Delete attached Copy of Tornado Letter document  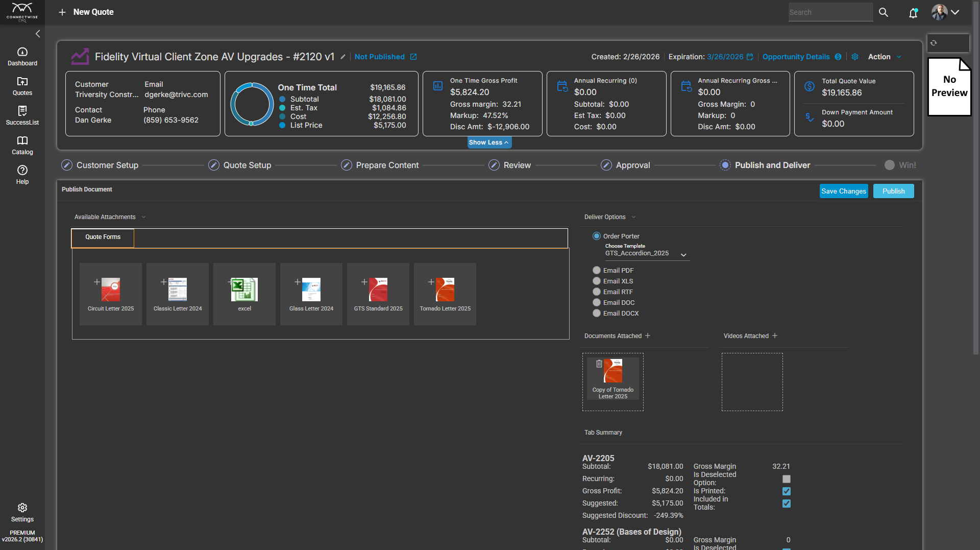(x=599, y=364)
